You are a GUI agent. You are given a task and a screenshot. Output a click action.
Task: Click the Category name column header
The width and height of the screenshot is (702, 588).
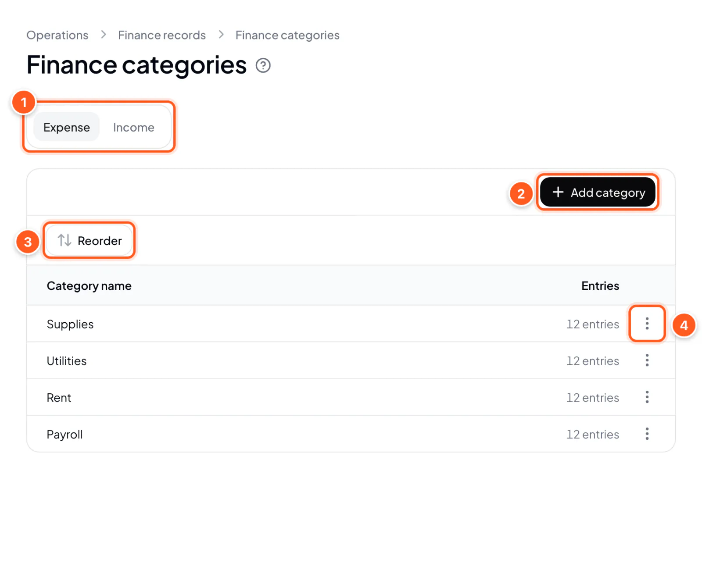pos(89,286)
